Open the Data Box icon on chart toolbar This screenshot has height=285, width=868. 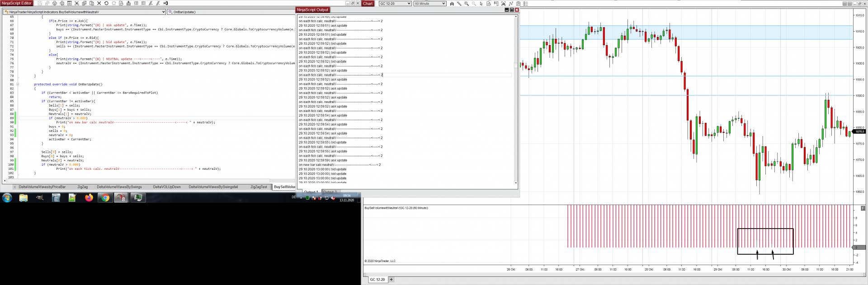click(488, 4)
